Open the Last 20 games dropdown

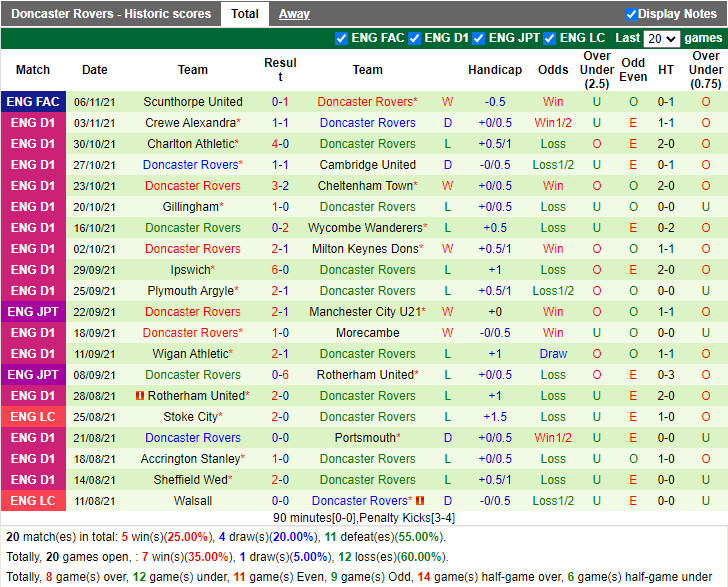[x=662, y=39]
